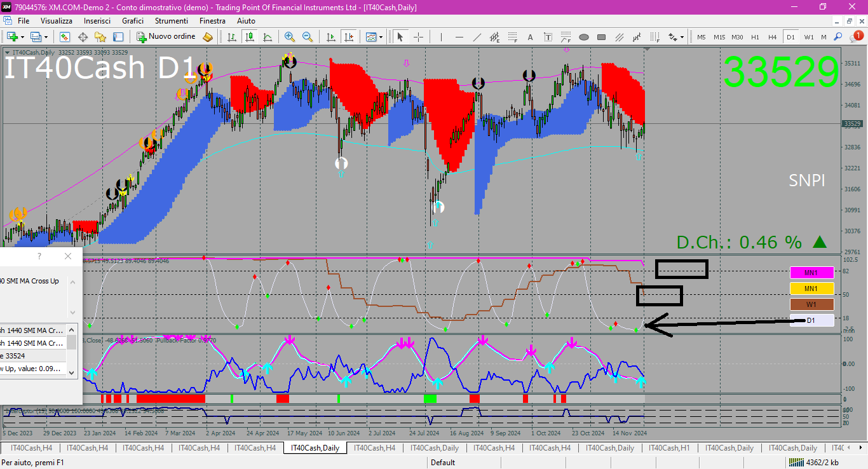Zoom in on the chart

coord(290,37)
